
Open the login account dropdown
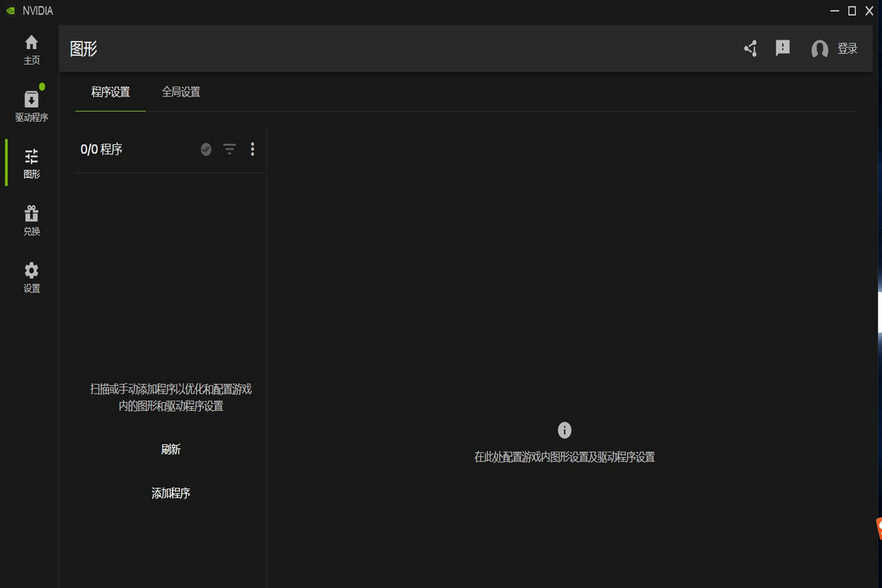click(820, 49)
